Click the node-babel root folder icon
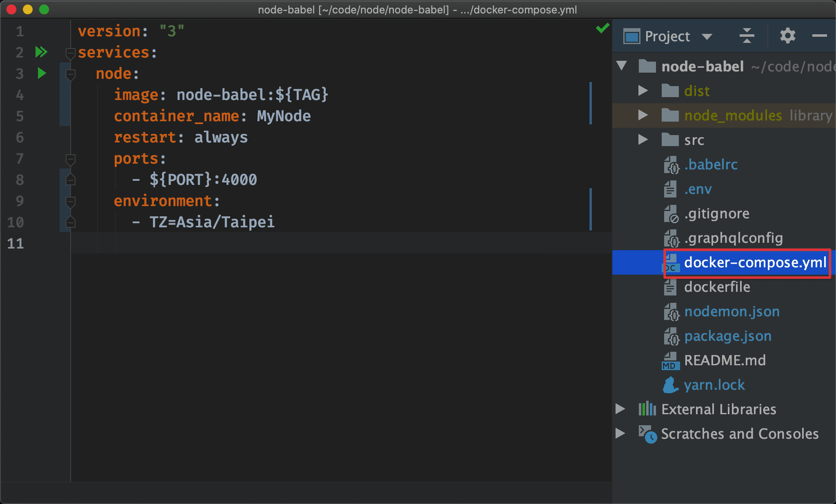This screenshot has height=504, width=836. 647,66
